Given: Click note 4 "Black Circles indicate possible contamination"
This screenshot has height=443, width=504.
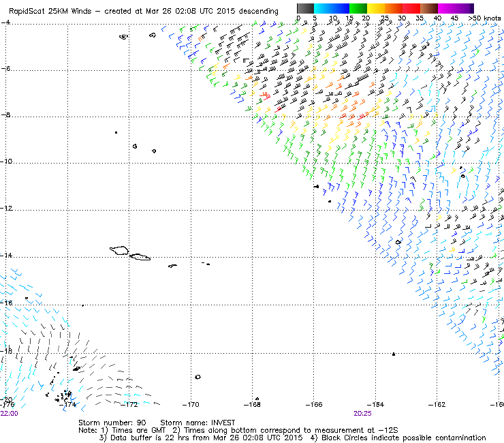Looking at the screenshot, I should point(398,438).
